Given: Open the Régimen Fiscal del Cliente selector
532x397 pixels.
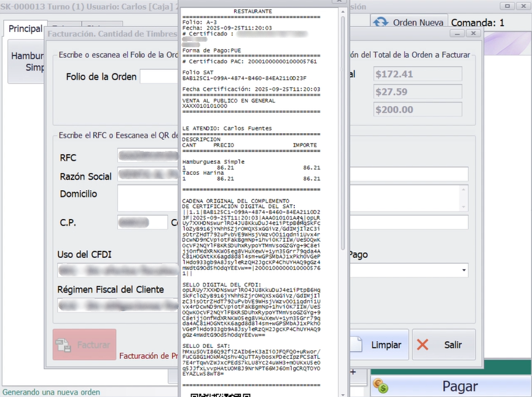Looking at the screenshot, I should coord(117,304).
